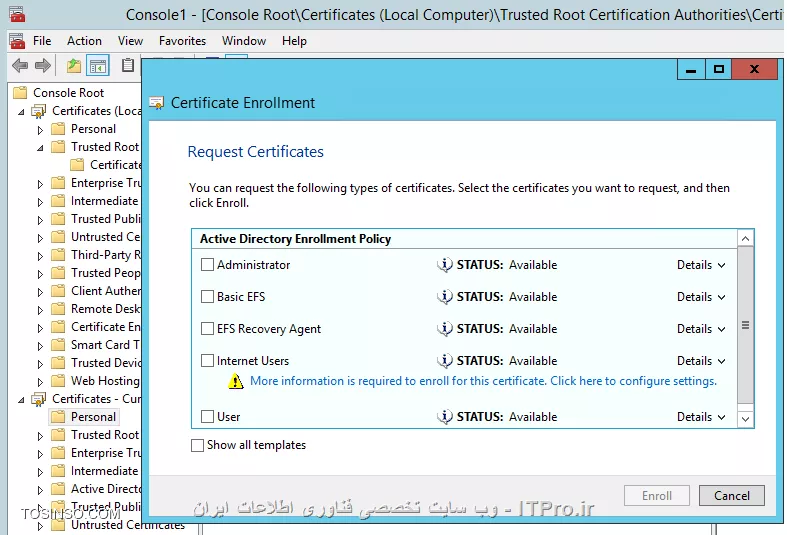Screen dimensions: 787x535
Task: Select Personal folder under Current User
Action: (93, 417)
